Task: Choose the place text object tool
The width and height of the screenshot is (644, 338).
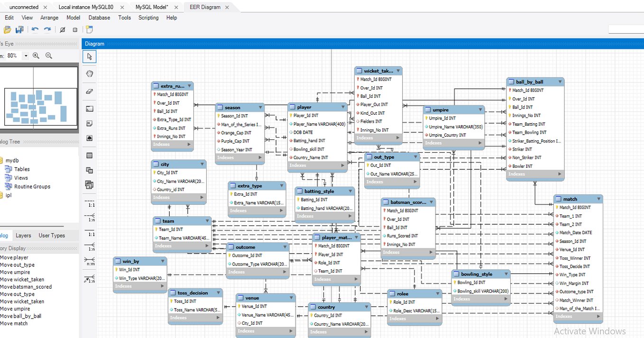Action: (89, 122)
